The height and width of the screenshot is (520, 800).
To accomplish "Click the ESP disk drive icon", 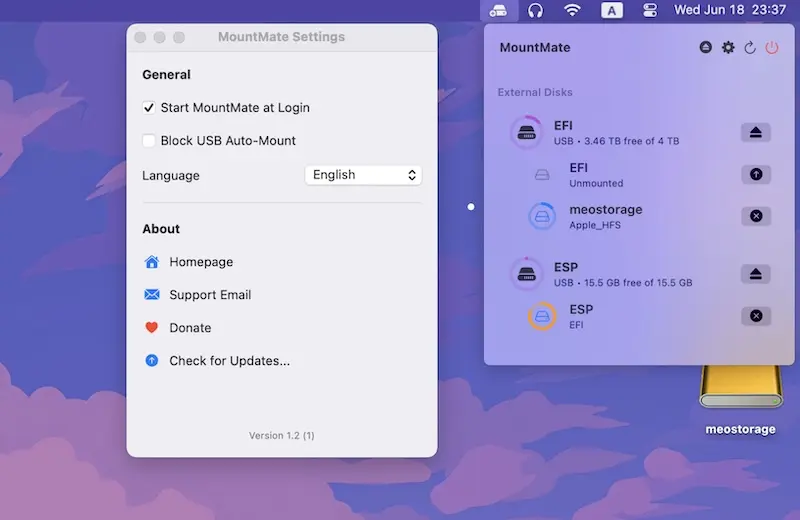I will coord(526,275).
